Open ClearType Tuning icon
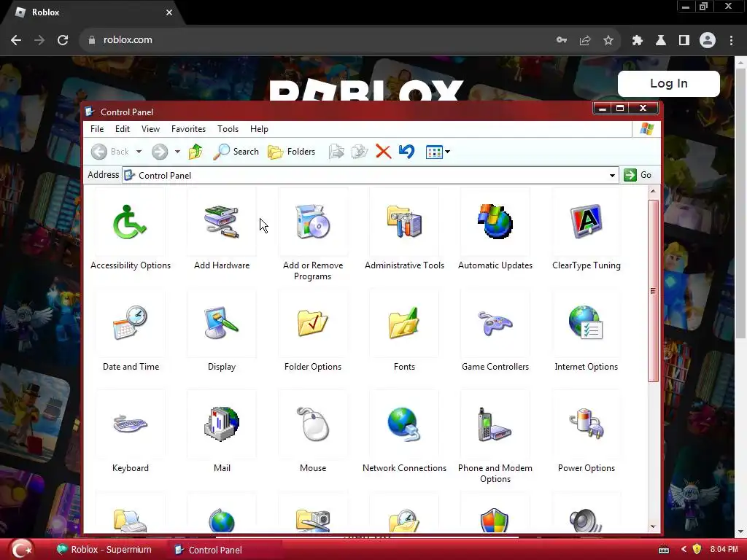Viewport: 747px width, 560px height. click(586, 222)
